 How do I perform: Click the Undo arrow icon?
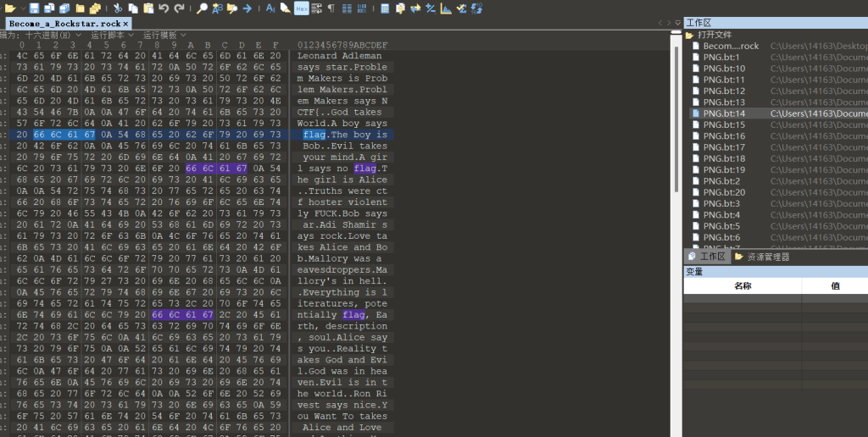164,8
